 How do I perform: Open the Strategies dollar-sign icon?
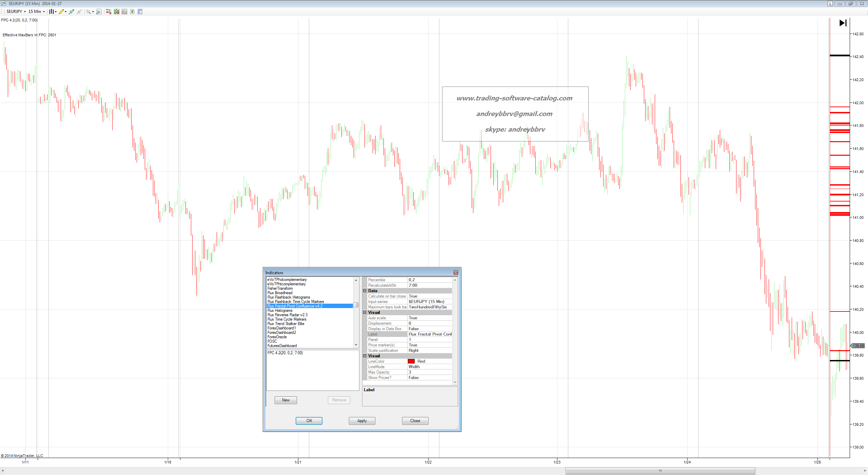[x=132, y=12]
